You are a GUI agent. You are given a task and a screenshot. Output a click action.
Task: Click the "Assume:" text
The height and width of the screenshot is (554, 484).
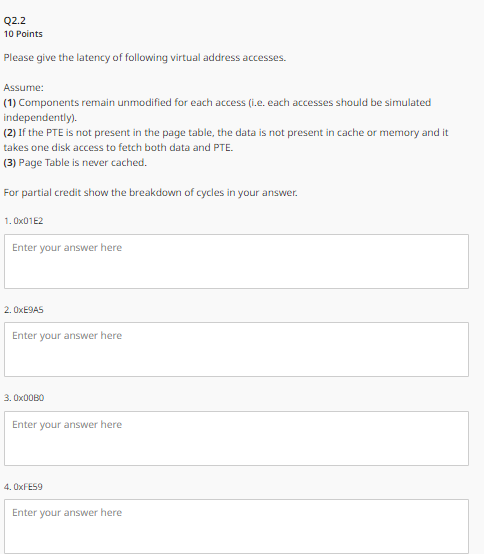coord(23,88)
